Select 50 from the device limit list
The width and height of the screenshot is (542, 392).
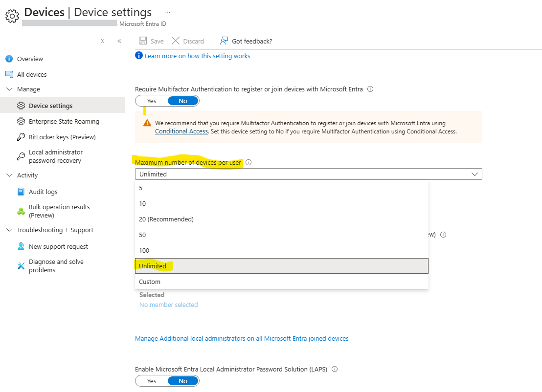pyautogui.click(x=282, y=235)
